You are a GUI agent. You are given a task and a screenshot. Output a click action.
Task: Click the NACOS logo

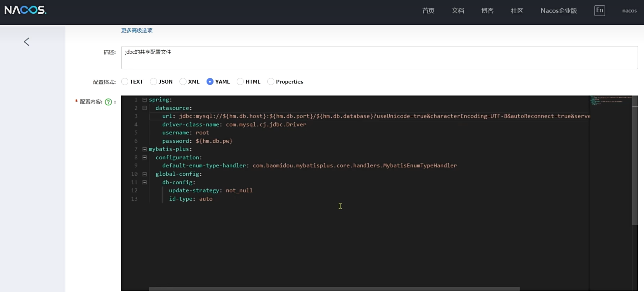[x=26, y=10]
